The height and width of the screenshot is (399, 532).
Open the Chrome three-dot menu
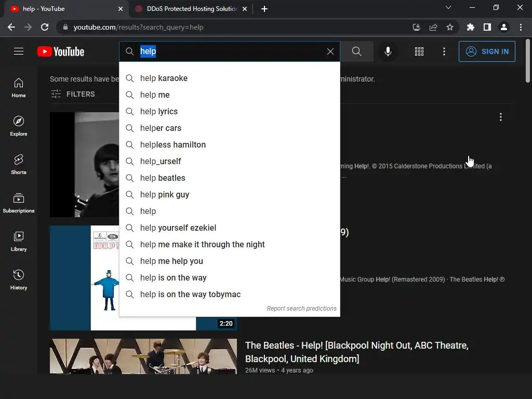point(521,27)
